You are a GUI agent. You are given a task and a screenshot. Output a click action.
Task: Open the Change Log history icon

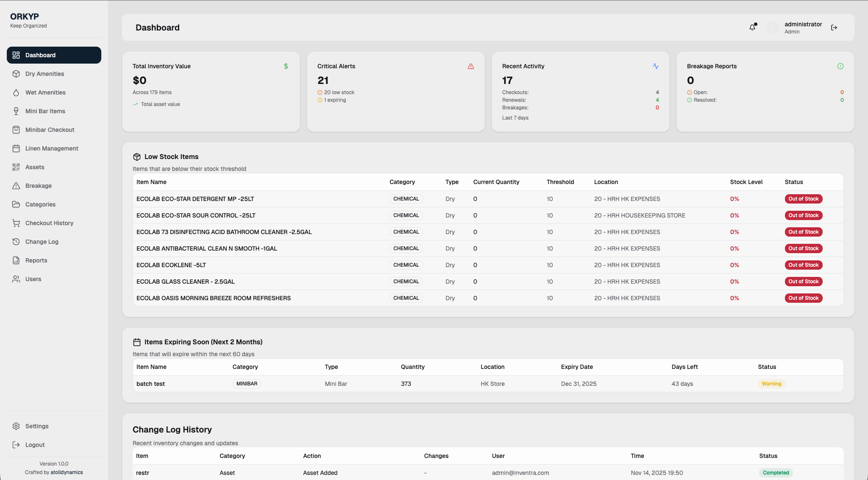click(16, 241)
